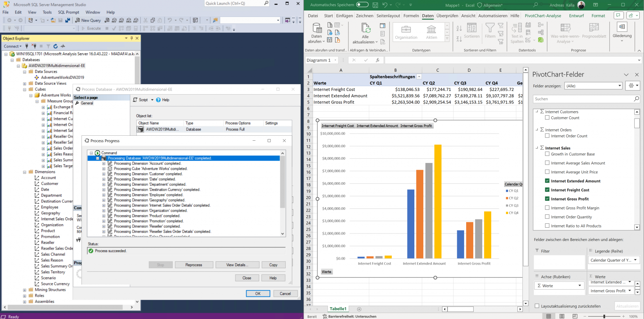
Task: Click CY Q1 blue legend swatch
Action: (x=507, y=191)
